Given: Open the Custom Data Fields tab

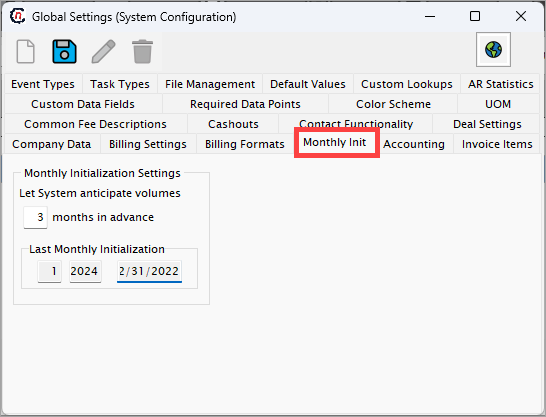Looking at the screenshot, I should click(x=83, y=104).
